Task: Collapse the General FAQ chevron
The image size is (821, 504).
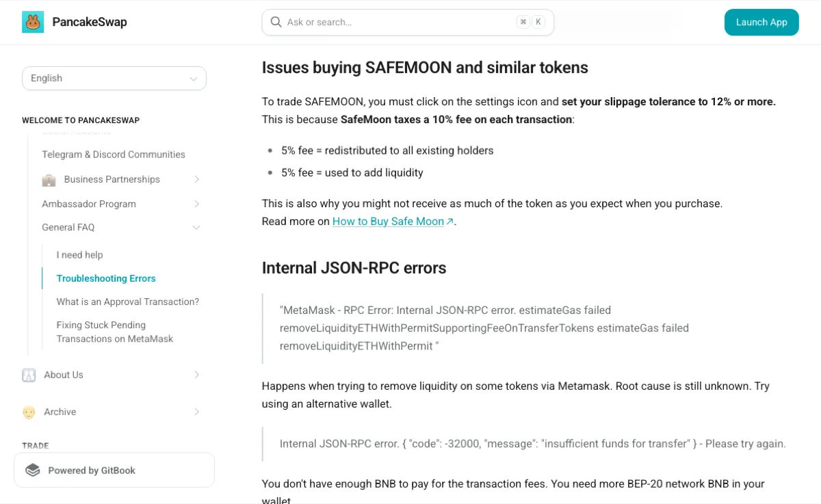Action: (196, 227)
